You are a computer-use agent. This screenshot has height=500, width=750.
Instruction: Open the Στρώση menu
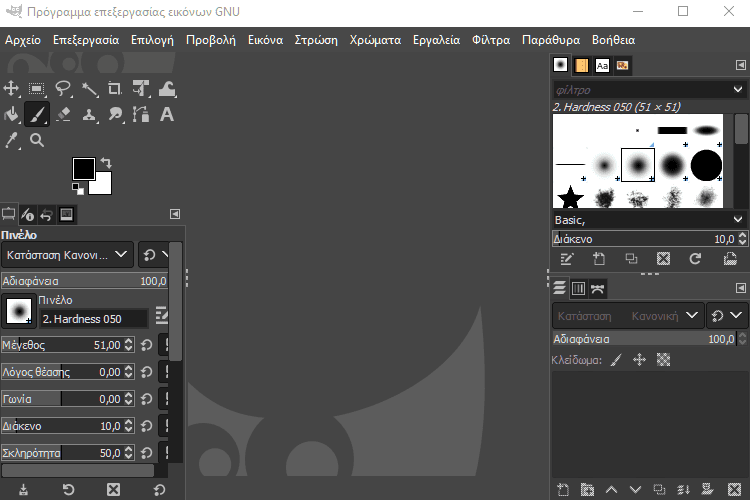pos(316,40)
